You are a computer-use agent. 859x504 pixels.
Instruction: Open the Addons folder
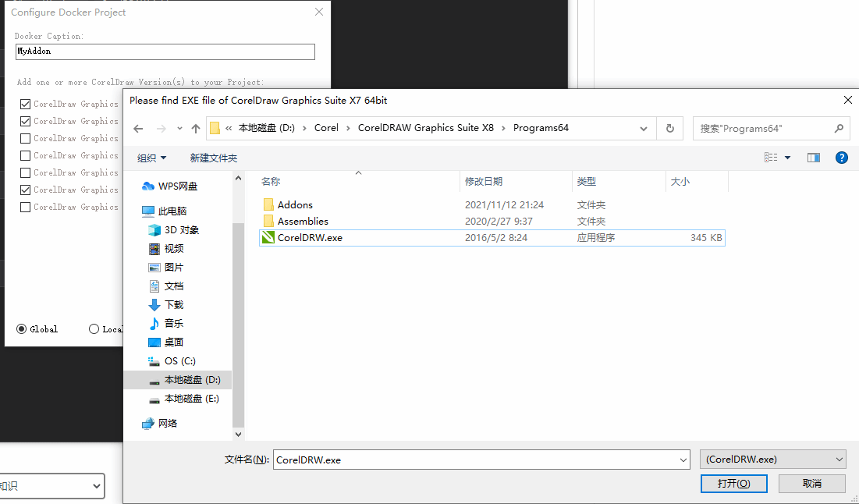tap(295, 205)
